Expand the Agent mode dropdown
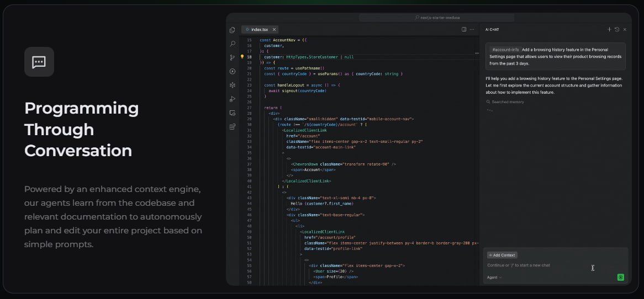Screen dimensions: 644x299 [x=494, y=277]
